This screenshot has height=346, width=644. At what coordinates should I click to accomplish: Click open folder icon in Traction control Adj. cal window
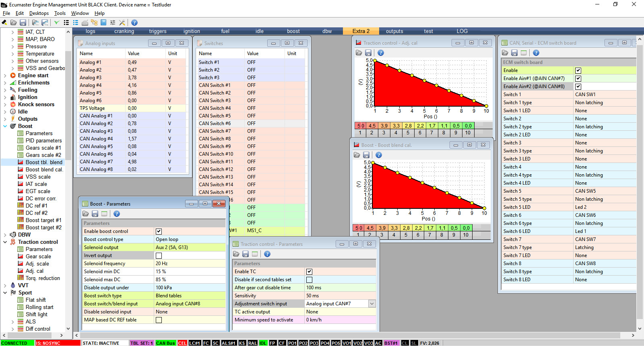coord(359,53)
